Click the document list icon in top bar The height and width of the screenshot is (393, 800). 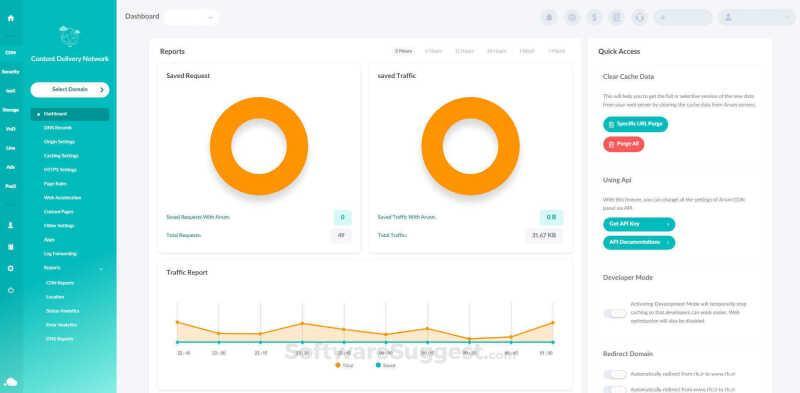616,17
